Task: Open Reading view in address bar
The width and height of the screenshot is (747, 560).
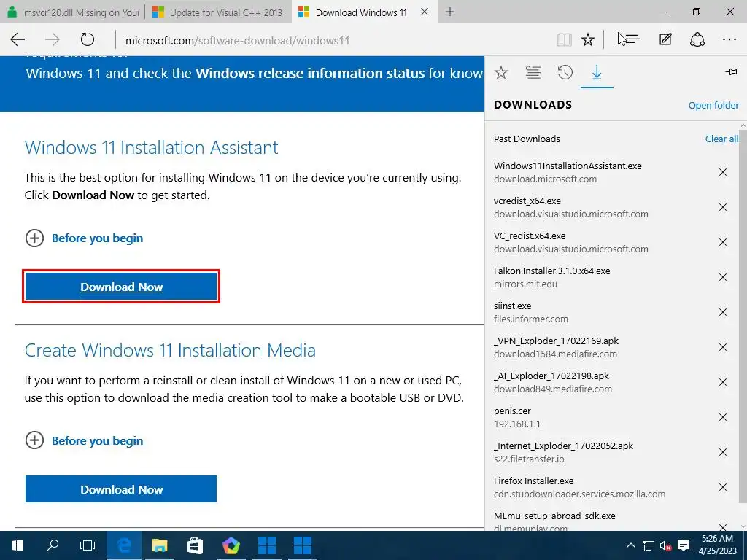Action: pyautogui.click(x=565, y=39)
